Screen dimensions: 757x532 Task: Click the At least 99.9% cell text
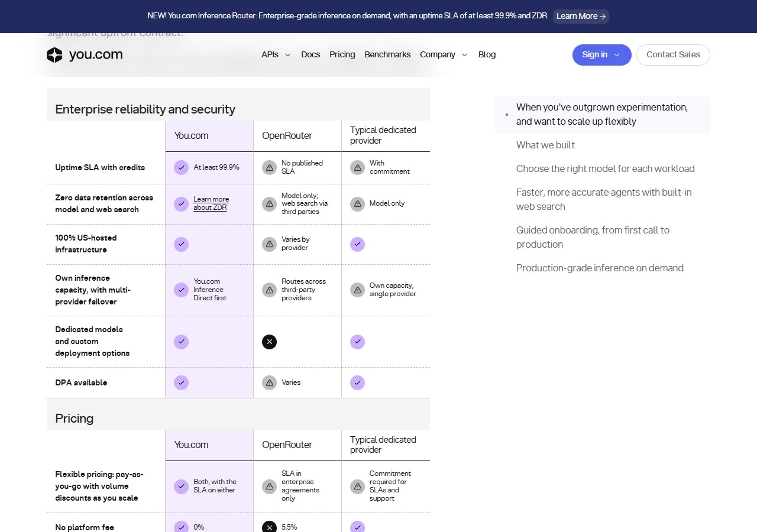point(216,168)
